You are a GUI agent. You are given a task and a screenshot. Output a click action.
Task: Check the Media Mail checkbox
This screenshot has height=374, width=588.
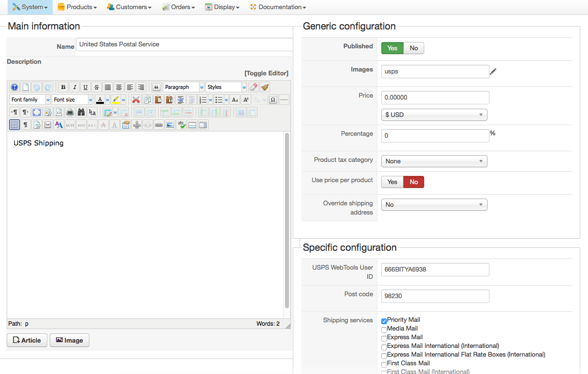(384, 329)
